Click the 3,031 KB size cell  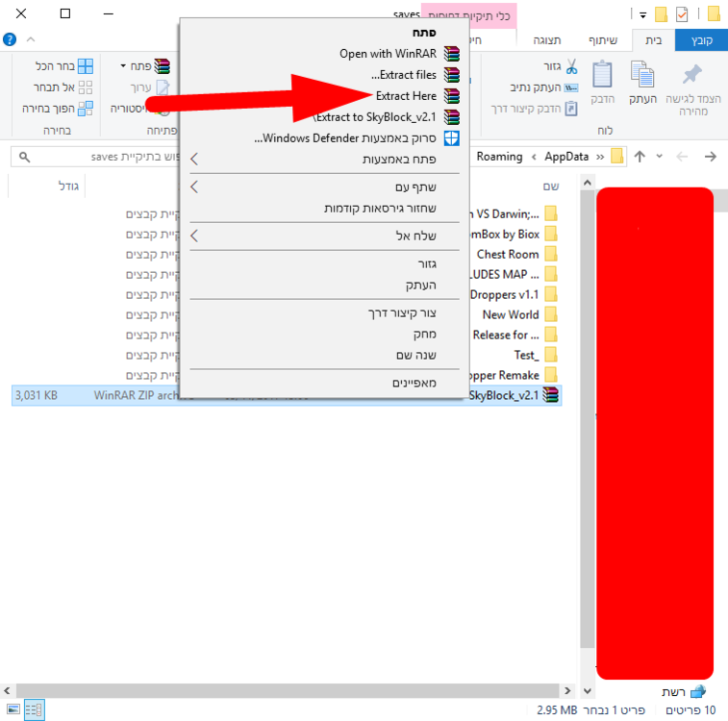[x=37, y=395]
